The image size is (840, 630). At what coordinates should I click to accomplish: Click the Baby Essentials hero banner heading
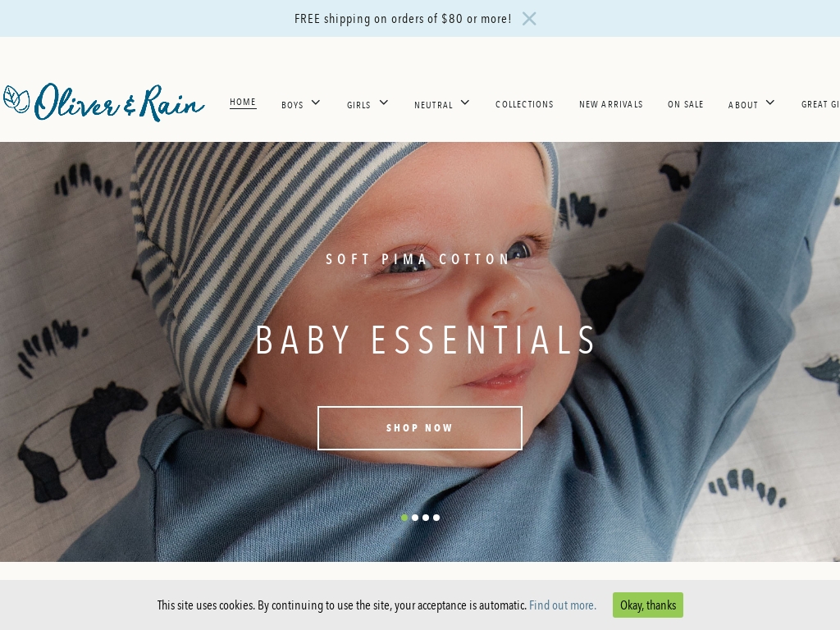coord(426,340)
